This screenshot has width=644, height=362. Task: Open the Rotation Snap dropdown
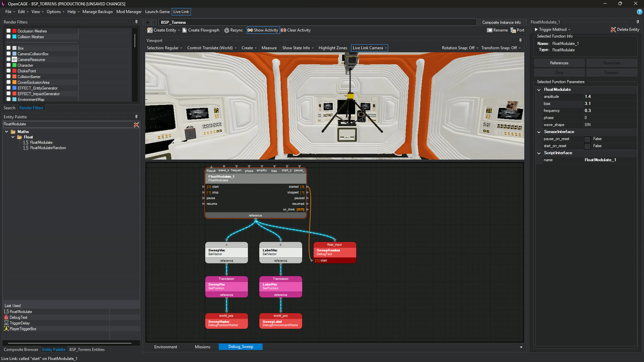click(460, 48)
